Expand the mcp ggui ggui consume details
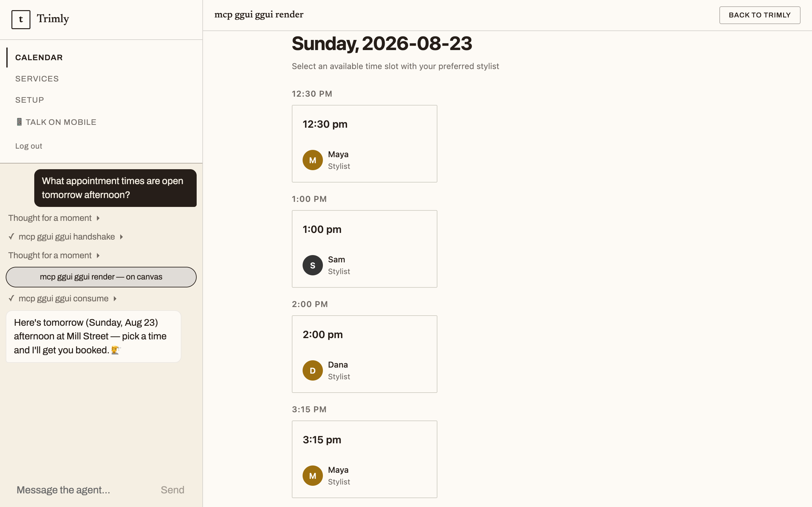 (x=68, y=298)
